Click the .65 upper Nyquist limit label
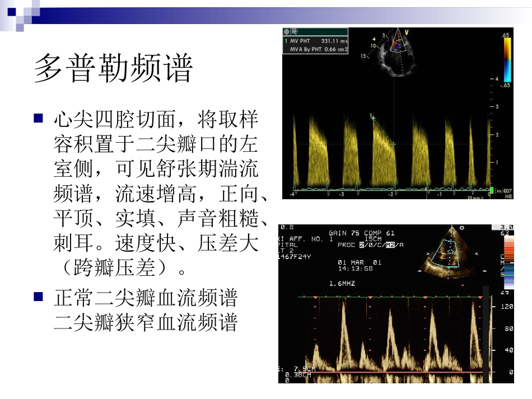Screen dimensions: 532x399 coord(505,35)
